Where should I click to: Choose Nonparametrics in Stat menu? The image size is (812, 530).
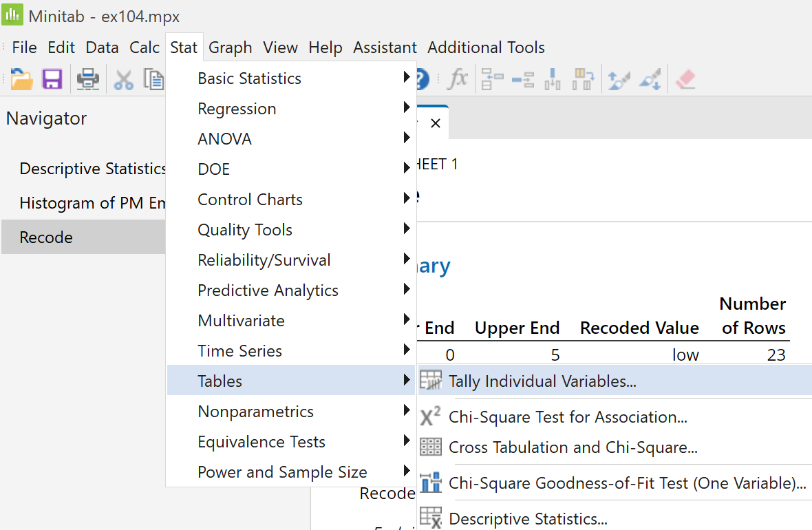pos(291,412)
